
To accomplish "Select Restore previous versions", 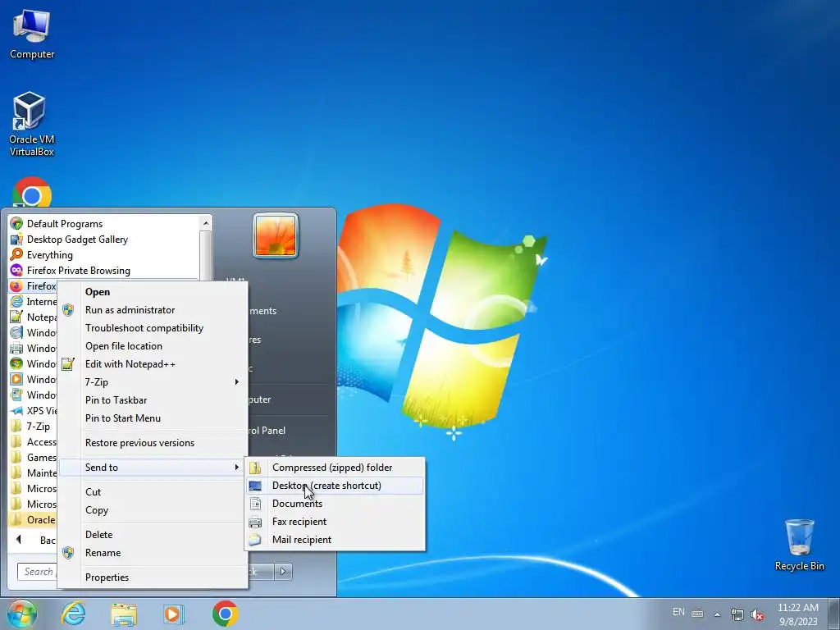I will (153, 443).
